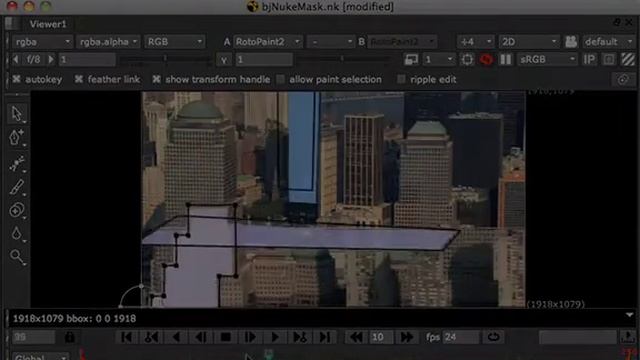
Task: Toggle show transform handle checkbox
Action: (x=156, y=79)
